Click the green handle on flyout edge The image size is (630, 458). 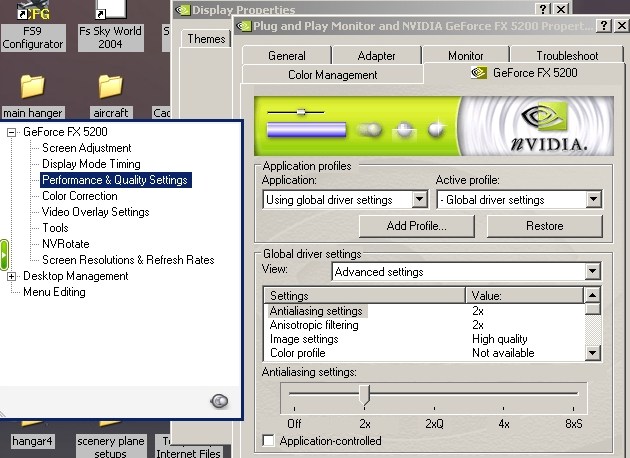pyautogui.click(x=4, y=252)
